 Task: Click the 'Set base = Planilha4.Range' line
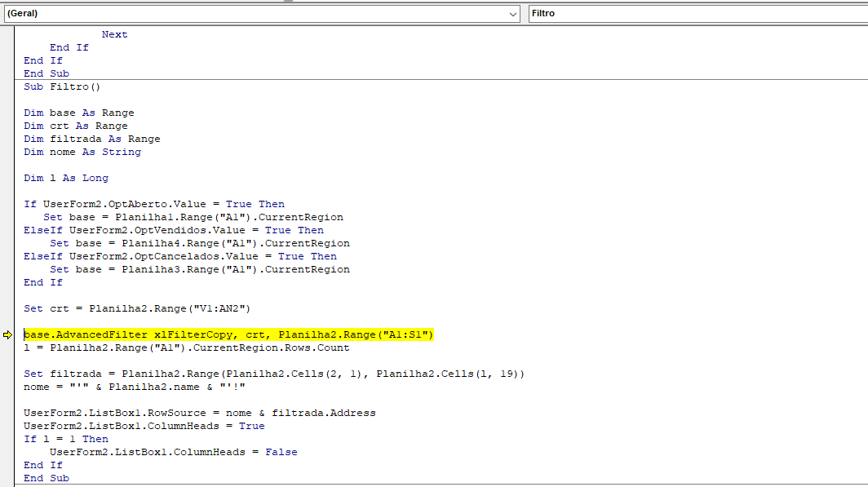click(x=200, y=243)
